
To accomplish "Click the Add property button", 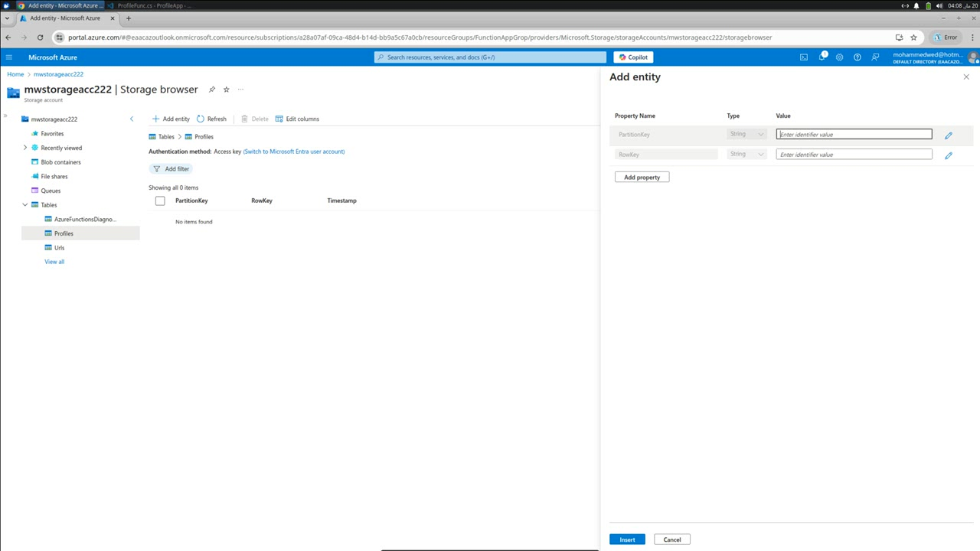I will tap(642, 177).
